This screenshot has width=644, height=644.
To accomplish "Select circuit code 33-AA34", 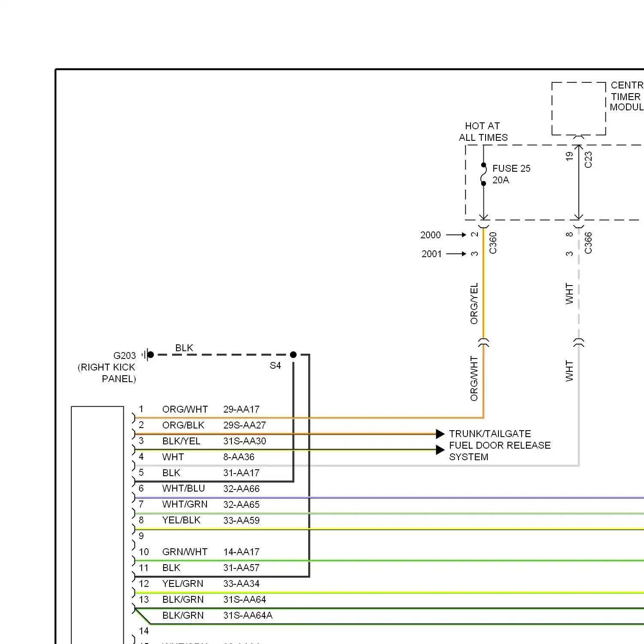I will [x=241, y=583].
